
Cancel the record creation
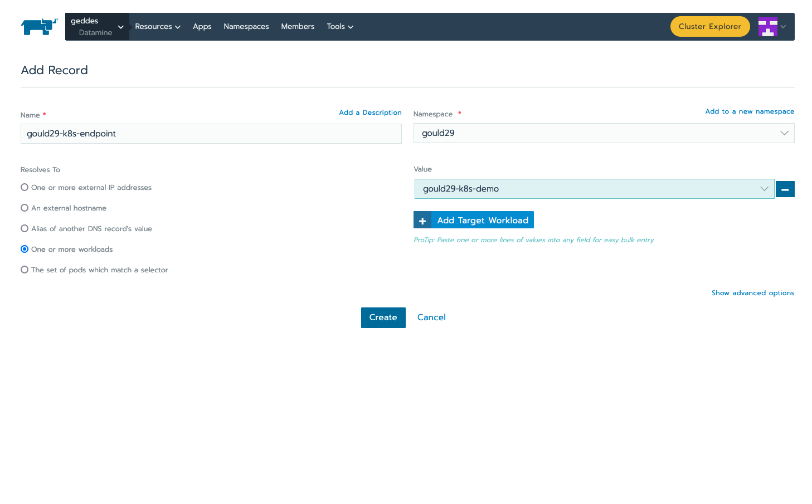click(x=431, y=317)
